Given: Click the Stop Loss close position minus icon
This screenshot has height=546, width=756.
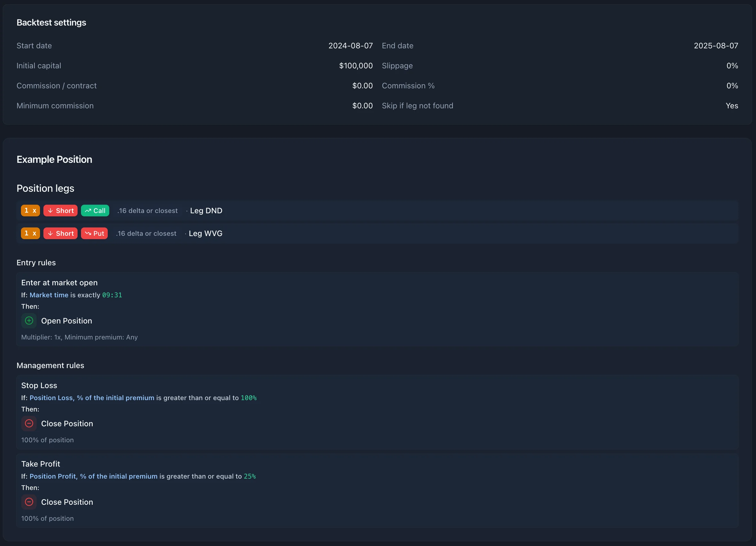Looking at the screenshot, I should tap(29, 423).
